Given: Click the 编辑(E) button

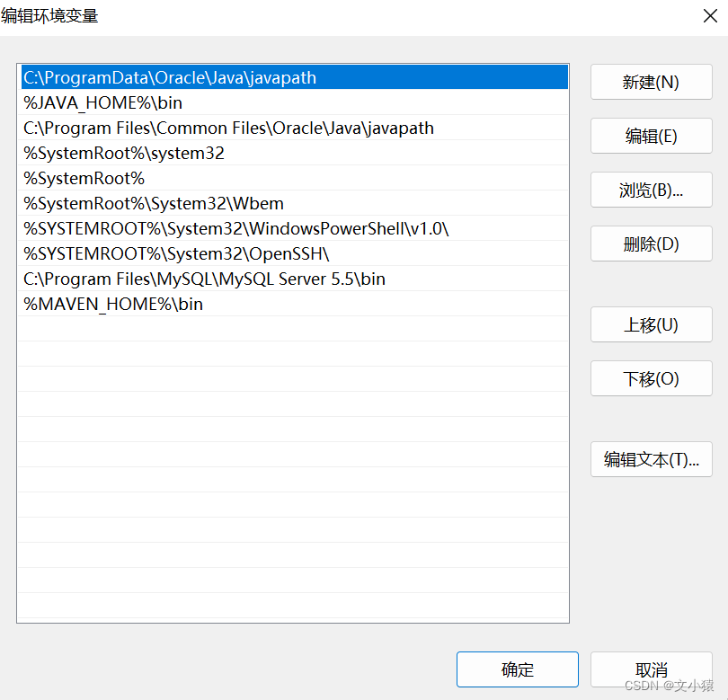Looking at the screenshot, I should (651, 136).
